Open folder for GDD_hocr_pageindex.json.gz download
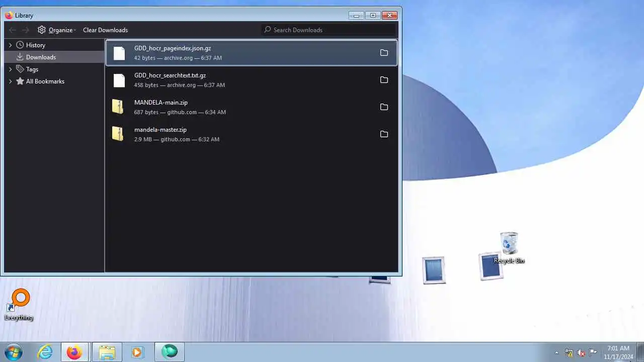The height and width of the screenshot is (362, 644). click(384, 53)
